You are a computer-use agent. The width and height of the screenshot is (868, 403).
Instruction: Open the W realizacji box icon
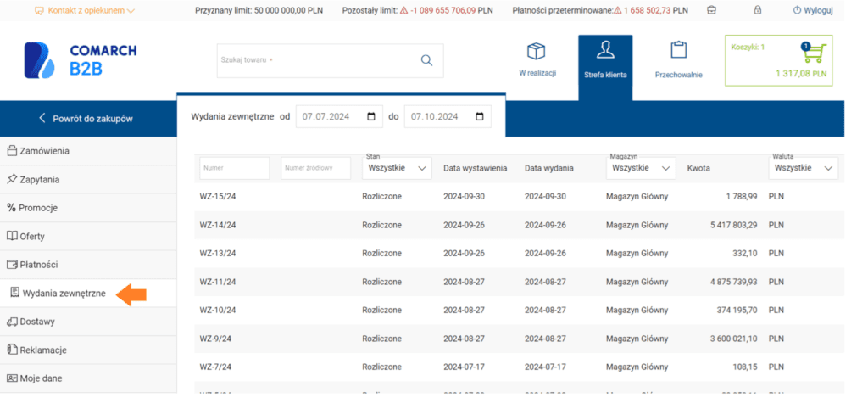click(537, 52)
